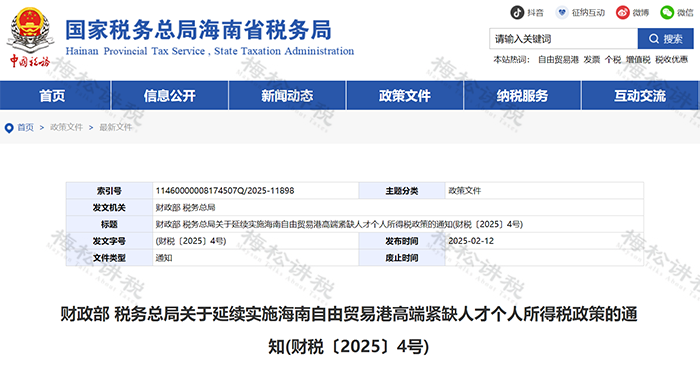Open the 新闻动态 navigation tab

point(287,95)
